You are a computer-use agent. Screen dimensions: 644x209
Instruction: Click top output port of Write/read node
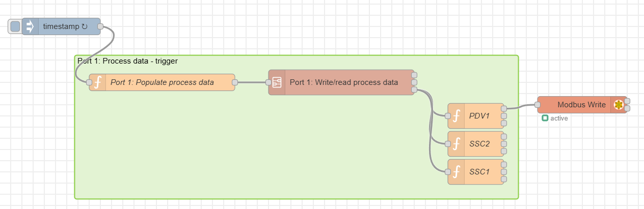click(414, 75)
